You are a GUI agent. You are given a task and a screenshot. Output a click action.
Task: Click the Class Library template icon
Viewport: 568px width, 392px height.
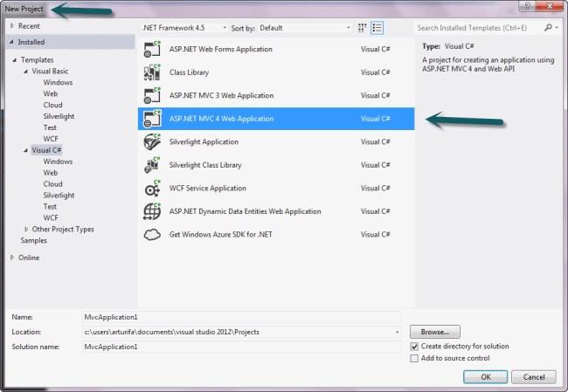point(152,72)
